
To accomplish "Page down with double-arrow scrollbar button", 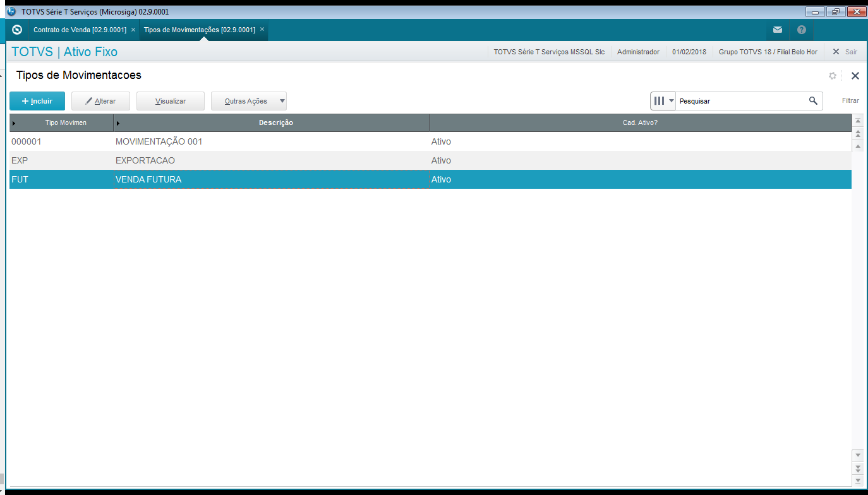I will tap(858, 468).
